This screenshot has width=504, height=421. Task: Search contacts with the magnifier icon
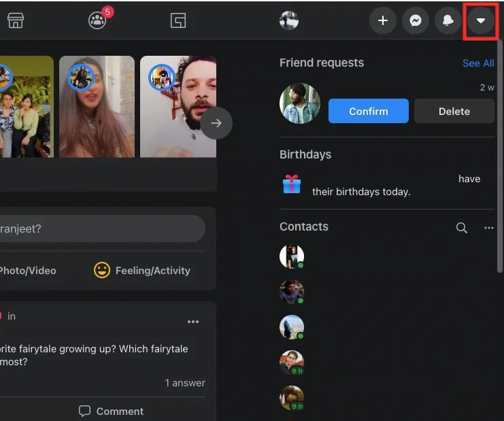(x=461, y=228)
